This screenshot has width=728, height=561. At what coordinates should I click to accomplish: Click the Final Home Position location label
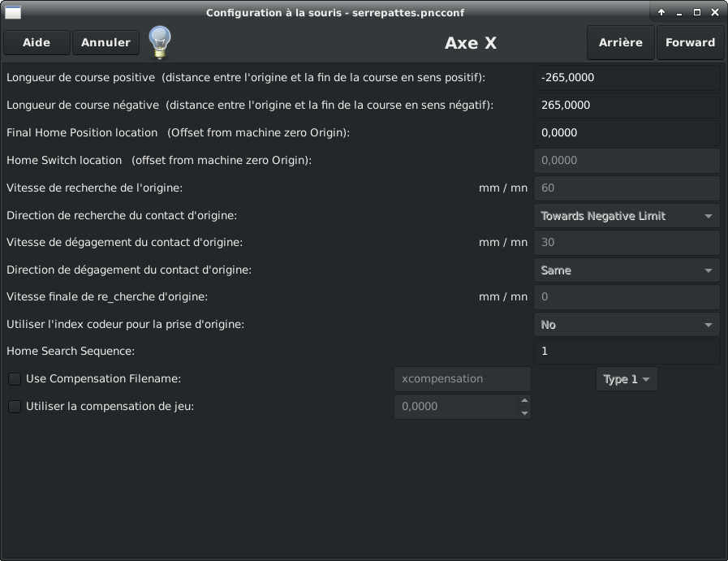point(179,133)
